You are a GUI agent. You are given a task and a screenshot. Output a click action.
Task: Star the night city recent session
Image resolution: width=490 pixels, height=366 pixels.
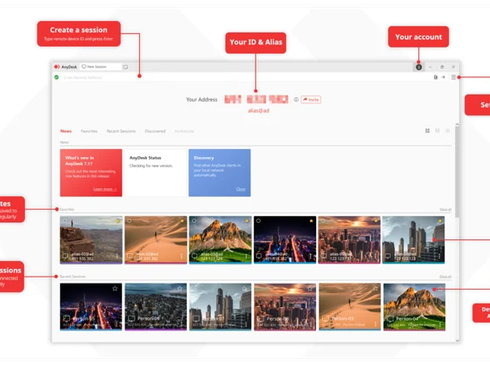point(115,289)
